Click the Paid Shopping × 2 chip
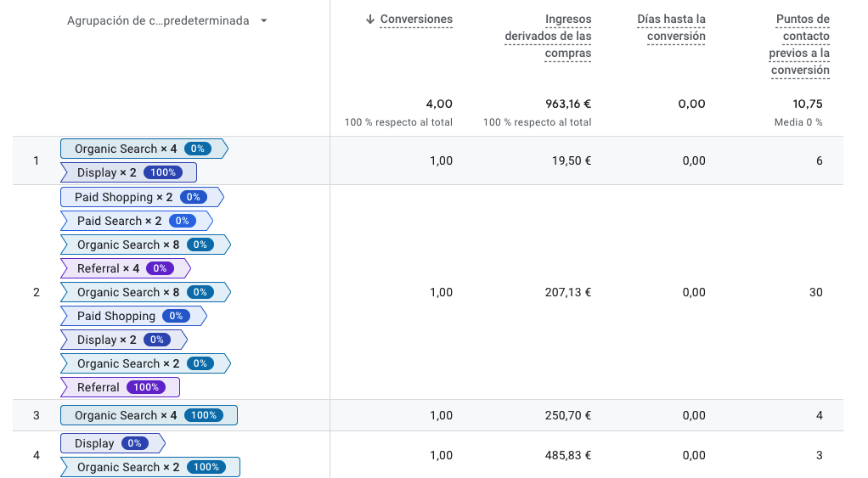This screenshot has width=868, height=478. coord(142,197)
